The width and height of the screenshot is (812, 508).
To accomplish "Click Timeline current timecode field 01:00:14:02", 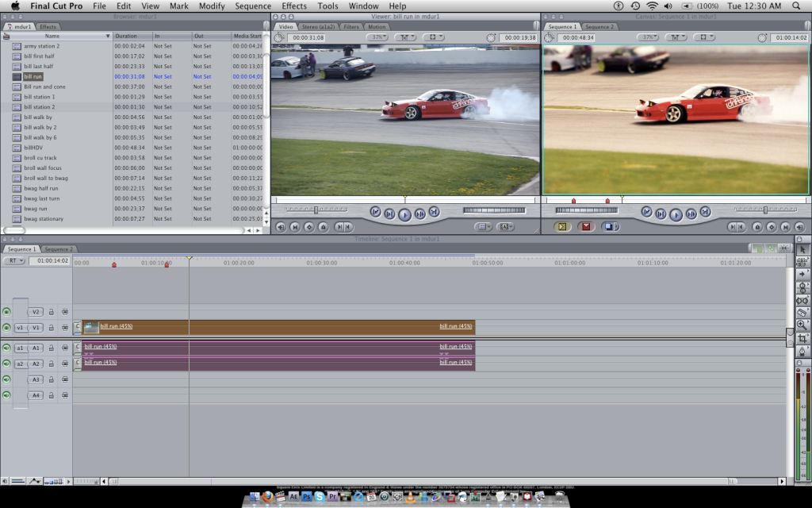I will 50,260.
